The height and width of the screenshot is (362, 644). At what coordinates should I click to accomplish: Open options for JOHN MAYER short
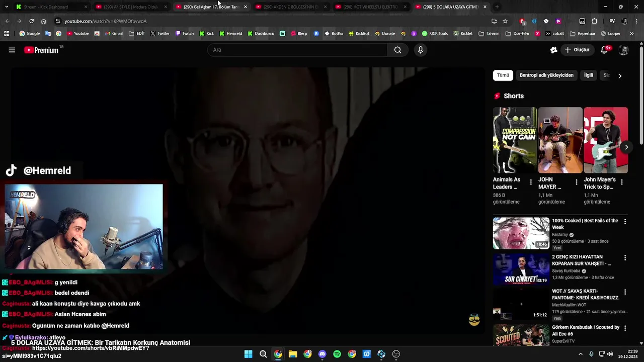[x=577, y=182]
